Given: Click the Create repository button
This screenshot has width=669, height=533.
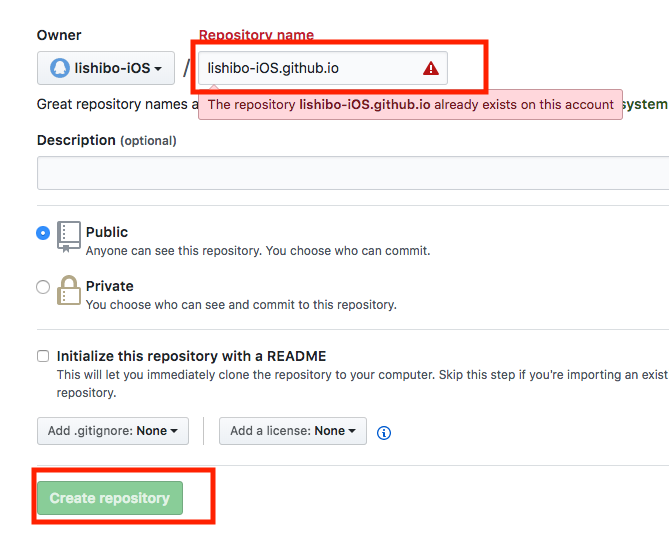Looking at the screenshot, I should tap(110, 498).
